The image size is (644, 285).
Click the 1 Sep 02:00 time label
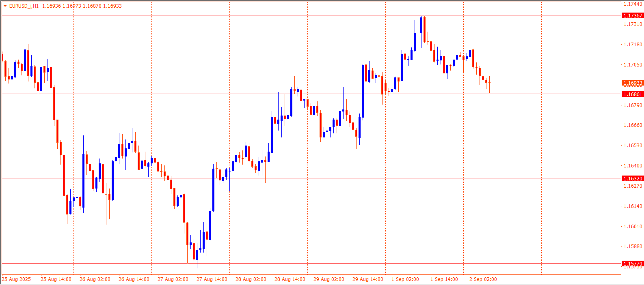click(405, 279)
